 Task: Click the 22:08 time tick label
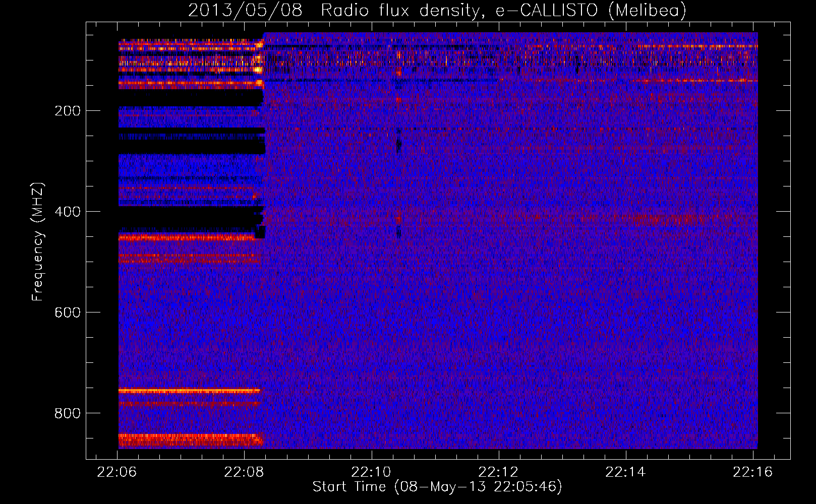(x=245, y=472)
